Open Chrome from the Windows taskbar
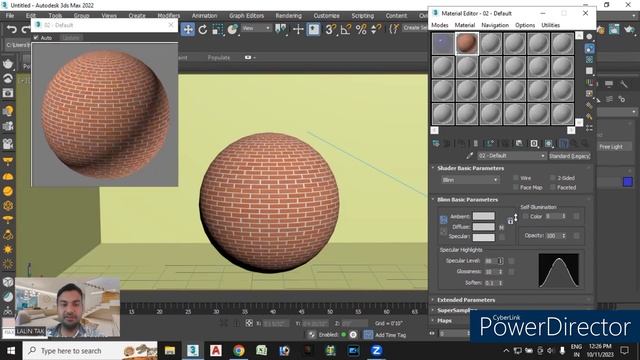Screen dimensions: 640x360 pos(239,351)
